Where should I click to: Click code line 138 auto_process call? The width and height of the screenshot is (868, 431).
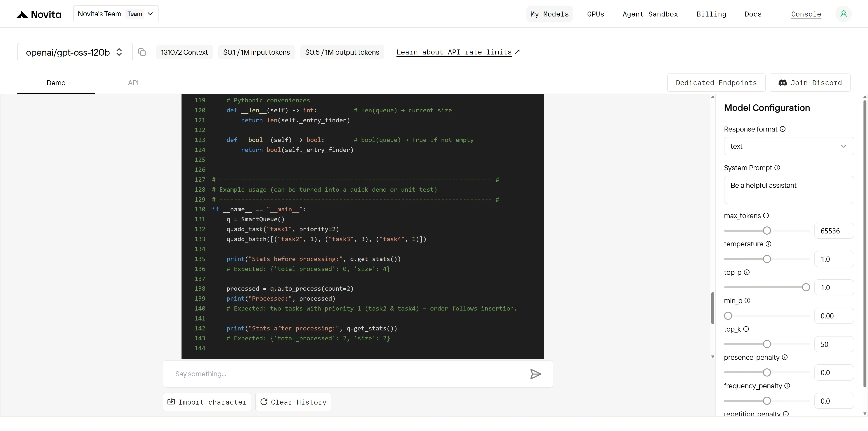[x=290, y=289]
